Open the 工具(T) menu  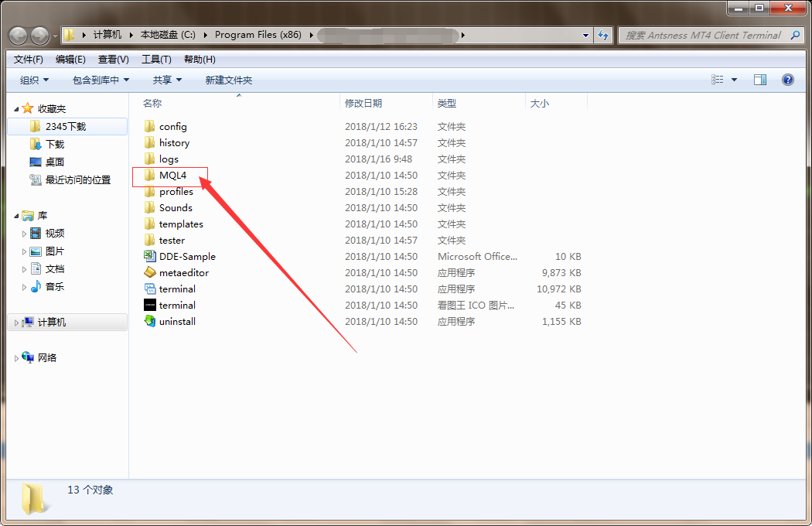[x=155, y=60]
